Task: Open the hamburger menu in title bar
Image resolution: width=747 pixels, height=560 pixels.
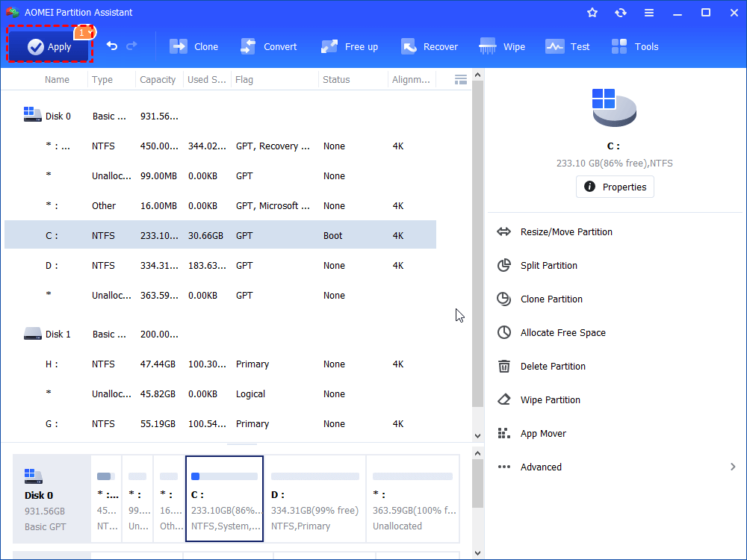Action: pos(649,13)
